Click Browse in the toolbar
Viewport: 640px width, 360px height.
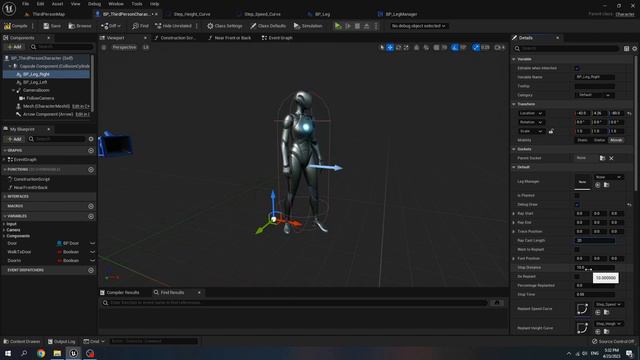click(x=80, y=26)
